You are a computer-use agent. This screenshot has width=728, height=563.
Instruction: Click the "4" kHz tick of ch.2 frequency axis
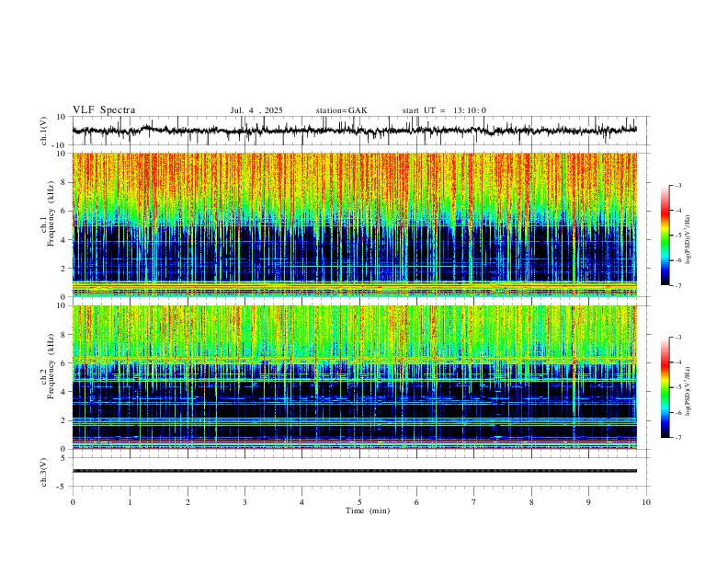coord(64,392)
